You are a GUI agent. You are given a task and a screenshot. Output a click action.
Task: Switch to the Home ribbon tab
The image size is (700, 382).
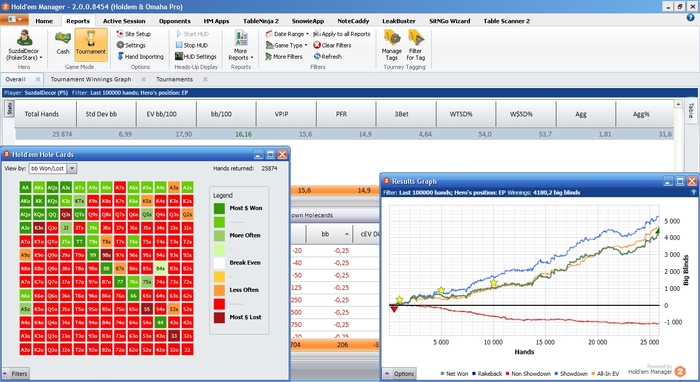click(44, 21)
